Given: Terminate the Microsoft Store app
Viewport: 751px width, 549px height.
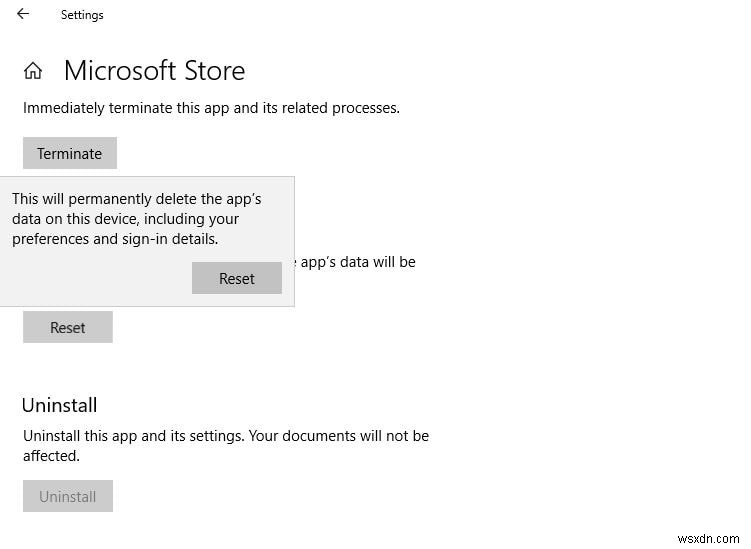Looking at the screenshot, I should tap(70, 153).
